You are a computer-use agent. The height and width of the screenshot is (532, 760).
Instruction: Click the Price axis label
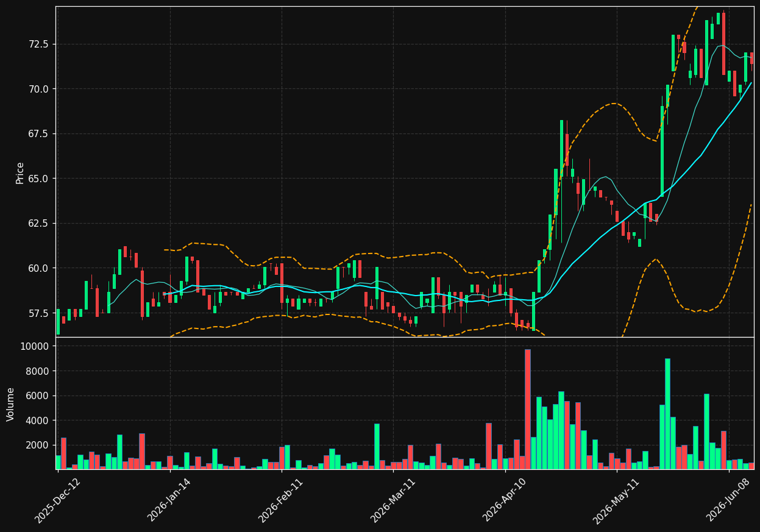(20, 173)
